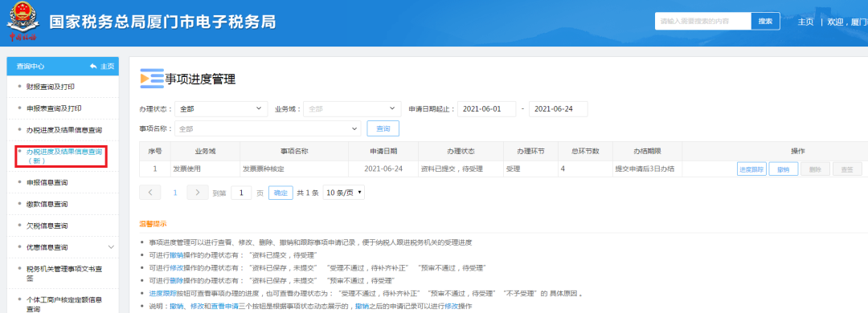Change the 10 条/页 page size selector
The width and height of the screenshot is (868, 313).
click(x=344, y=193)
